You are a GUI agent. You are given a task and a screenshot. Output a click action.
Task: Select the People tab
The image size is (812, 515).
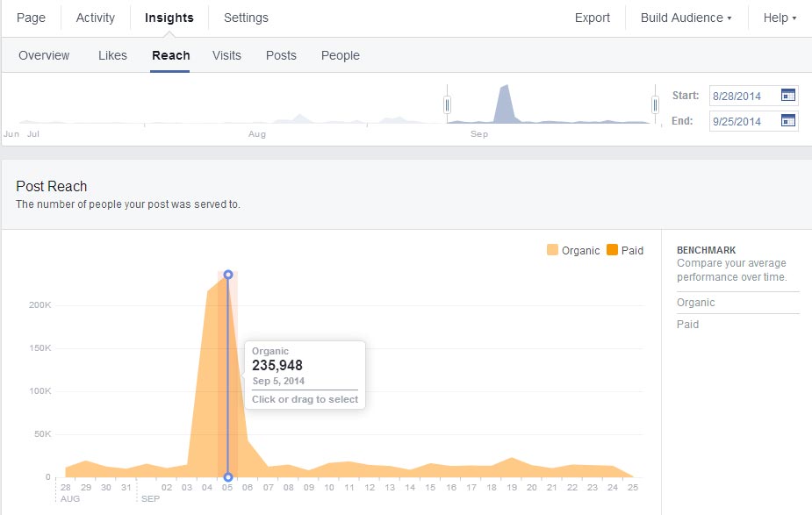(x=341, y=55)
